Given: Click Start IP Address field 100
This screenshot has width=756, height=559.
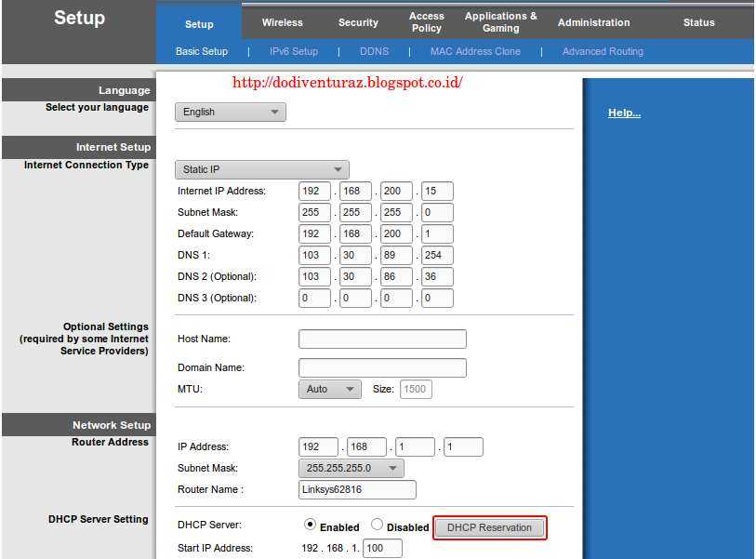Looking at the screenshot, I should coord(383,549).
